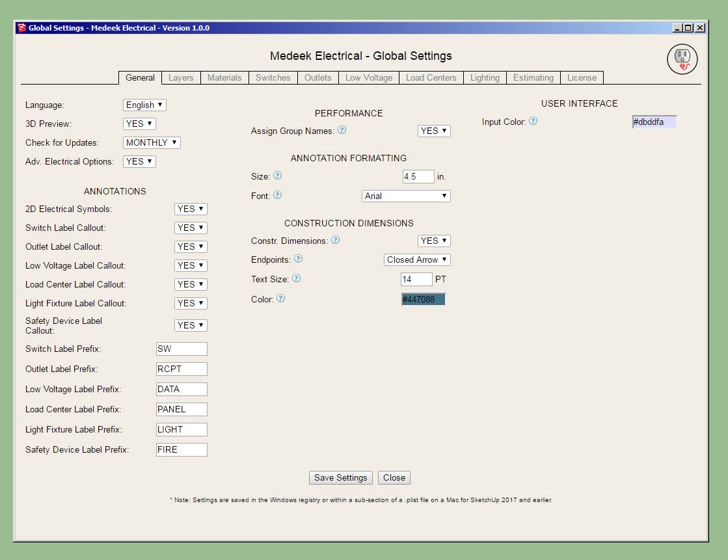728x560 pixels.
Task: Open the Check for Updates MONTHLY dropdown
Action: pyautogui.click(x=152, y=142)
